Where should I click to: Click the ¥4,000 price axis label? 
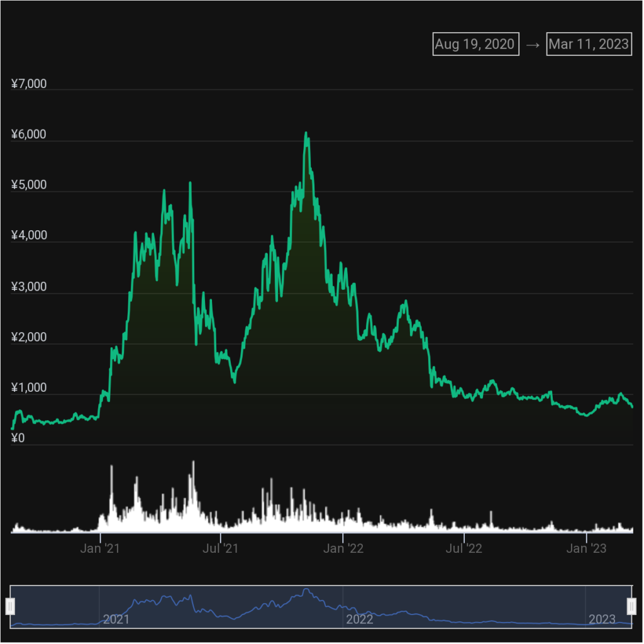(x=29, y=235)
